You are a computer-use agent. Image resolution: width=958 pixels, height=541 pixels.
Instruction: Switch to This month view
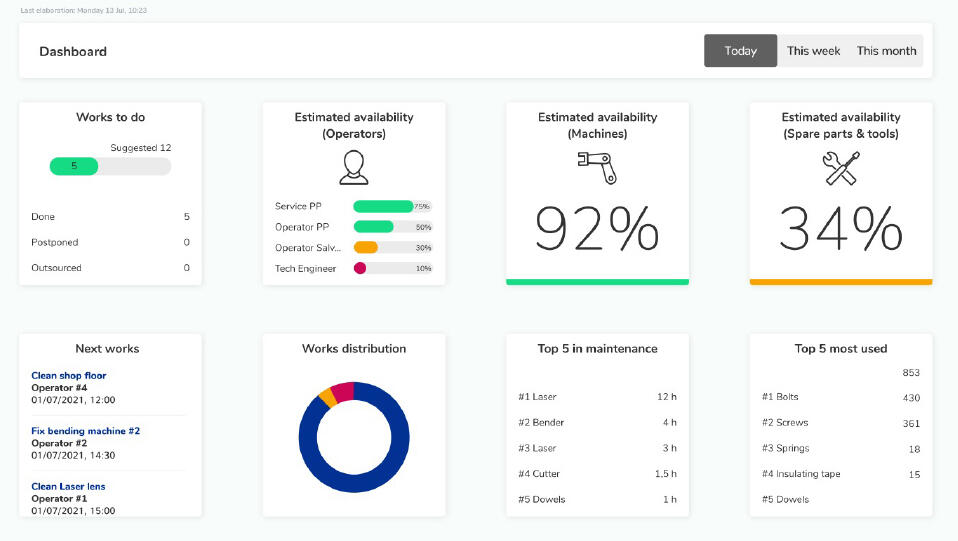pyautogui.click(x=886, y=51)
